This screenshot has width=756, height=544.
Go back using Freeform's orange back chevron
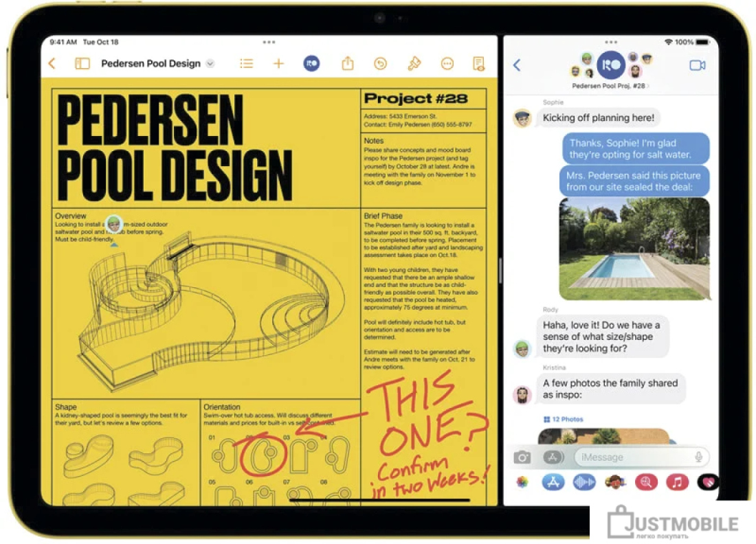click(52, 64)
